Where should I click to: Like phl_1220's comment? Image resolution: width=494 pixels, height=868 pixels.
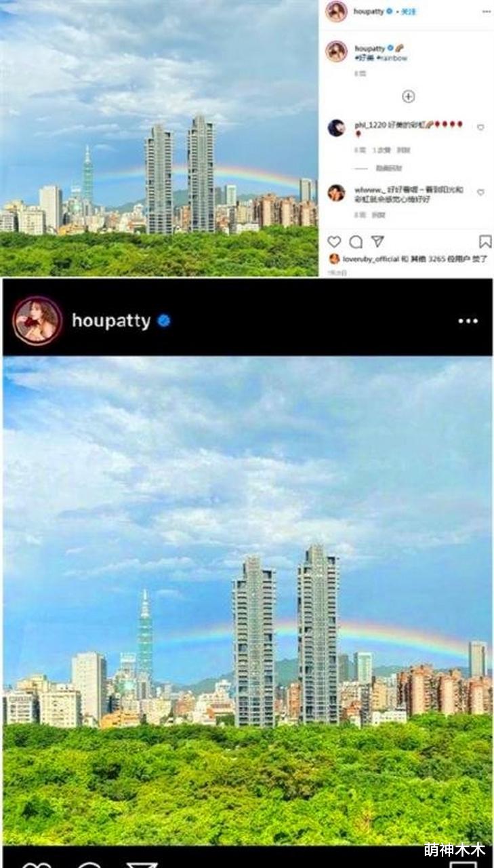point(480,127)
